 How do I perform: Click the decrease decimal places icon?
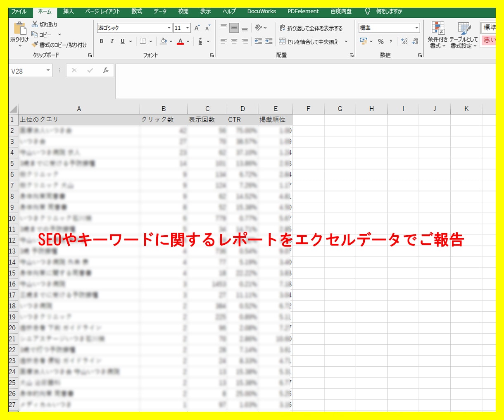pyautogui.click(x=415, y=41)
